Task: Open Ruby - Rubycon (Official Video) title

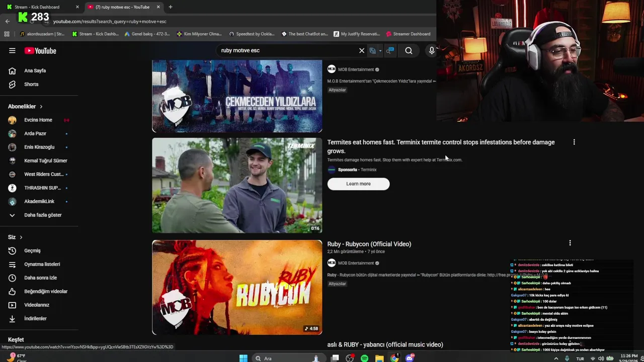Action: [369, 244]
